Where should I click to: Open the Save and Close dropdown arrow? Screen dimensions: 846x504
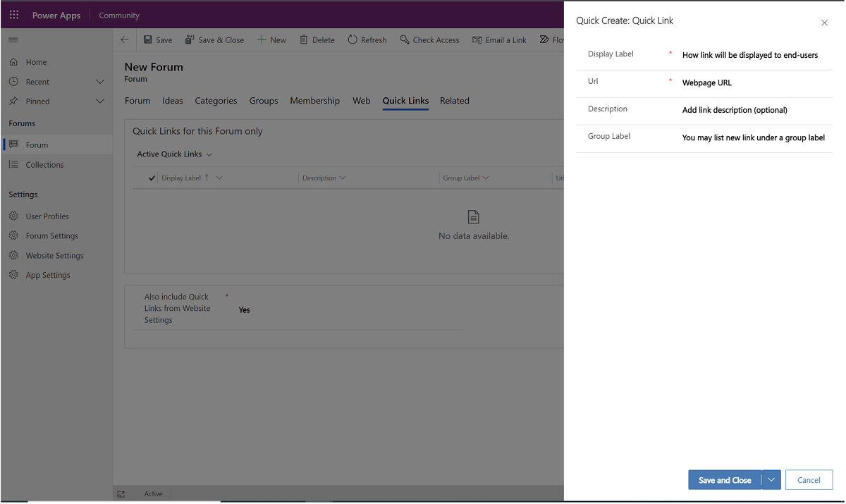coord(772,480)
